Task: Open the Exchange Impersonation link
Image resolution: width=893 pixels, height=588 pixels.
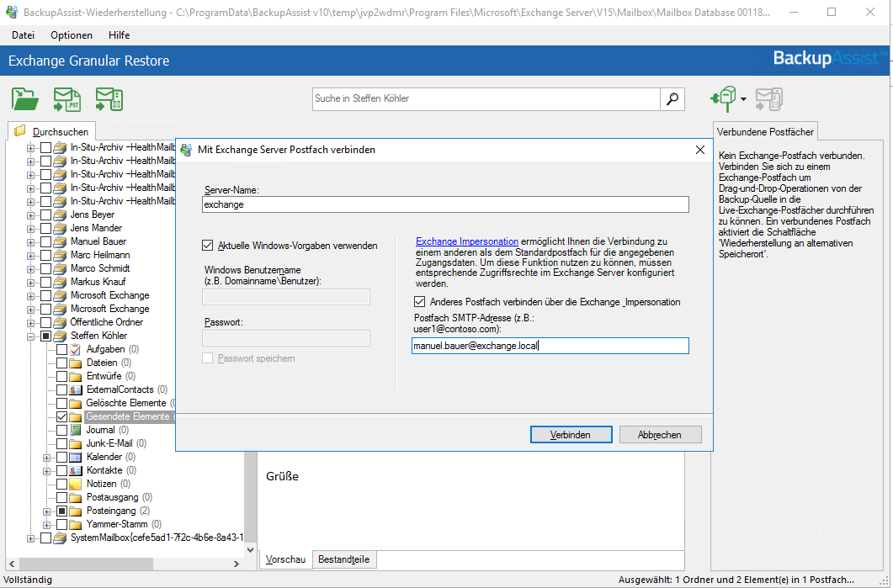Action: coord(467,241)
